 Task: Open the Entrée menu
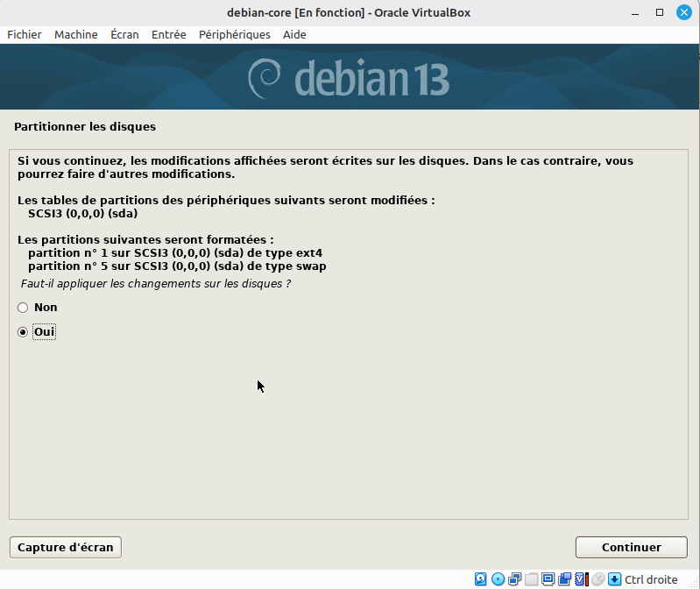tap(168, 34)
